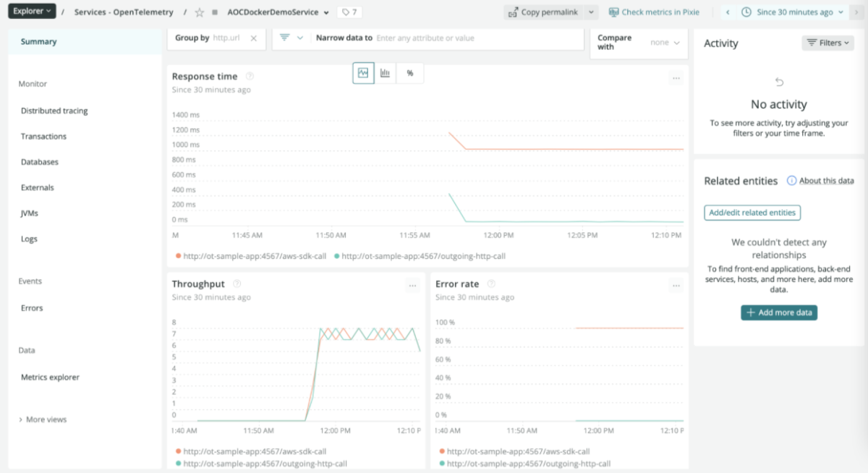Open the Since 30 minutes ago time picker
The image size is (868, 473).
pyautogui.click(x=793, y=12)
